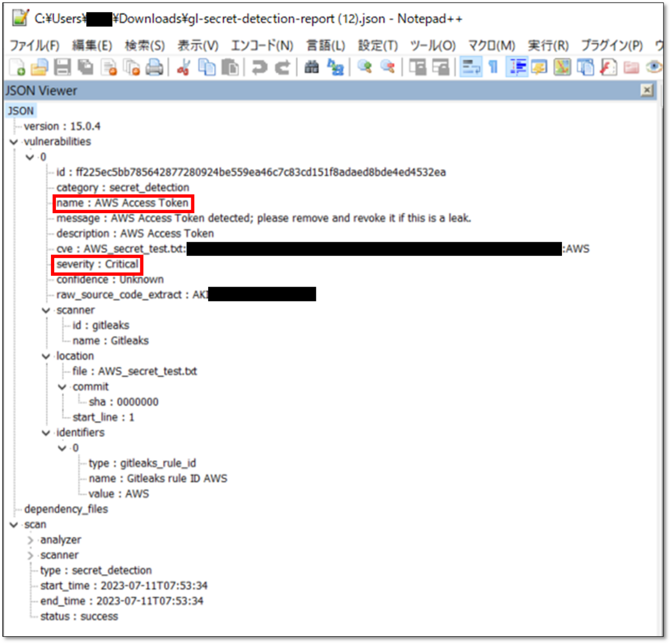
Task: Collapse the scanner node under vulnerabilities
Action: pos(46,311)
